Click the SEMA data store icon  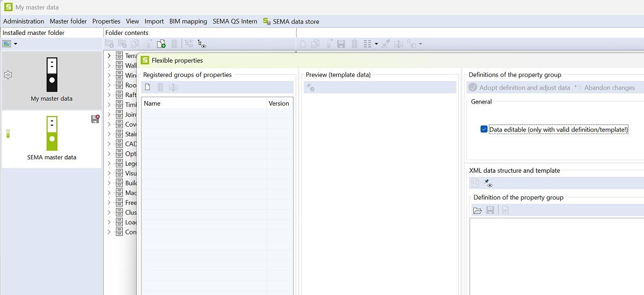point(267,21)
